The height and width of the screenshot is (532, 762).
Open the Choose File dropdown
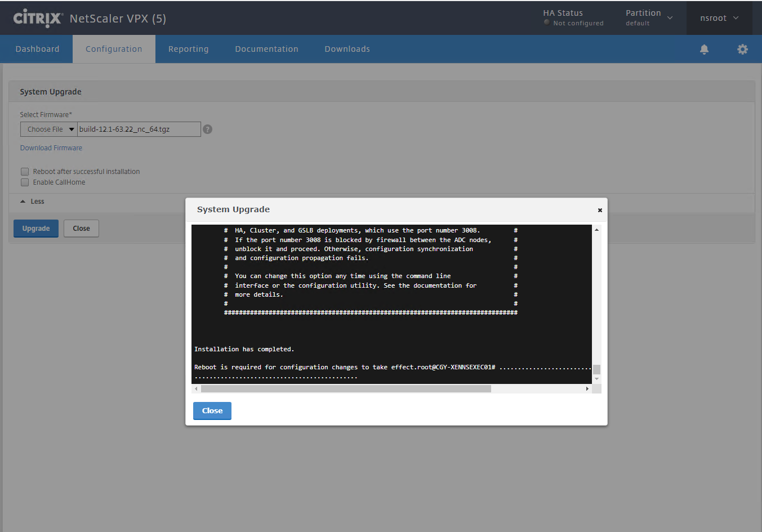coord(48,129)
